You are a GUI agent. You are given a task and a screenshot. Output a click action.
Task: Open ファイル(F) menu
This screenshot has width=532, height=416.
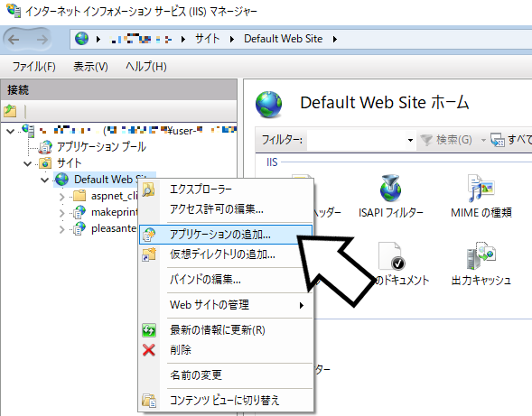[34, 67]
